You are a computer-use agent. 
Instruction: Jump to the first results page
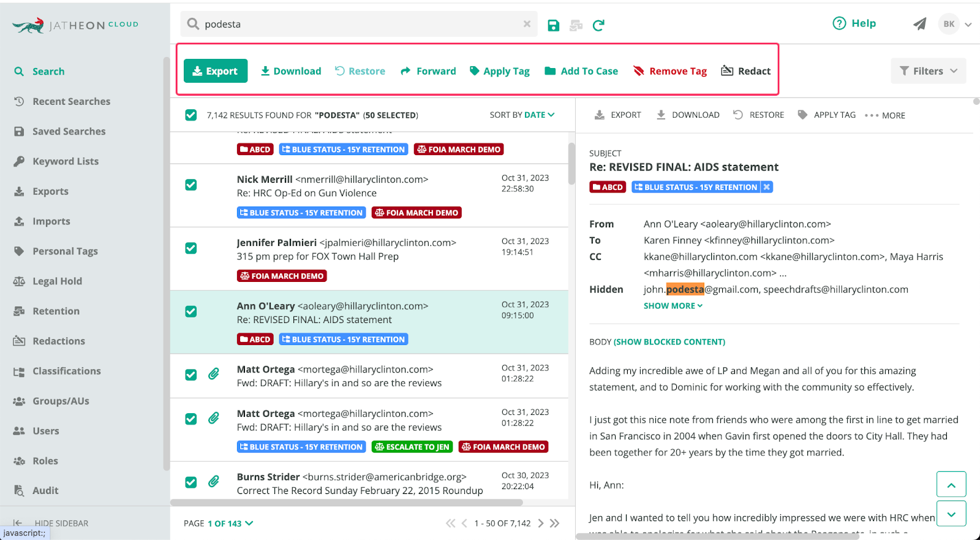451,523
